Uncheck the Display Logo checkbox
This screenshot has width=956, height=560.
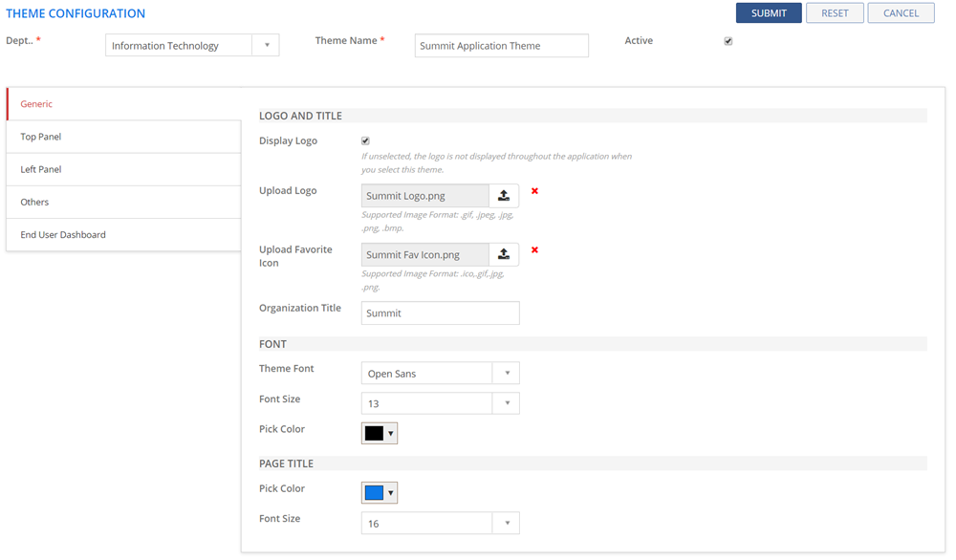tap(365, 141)
